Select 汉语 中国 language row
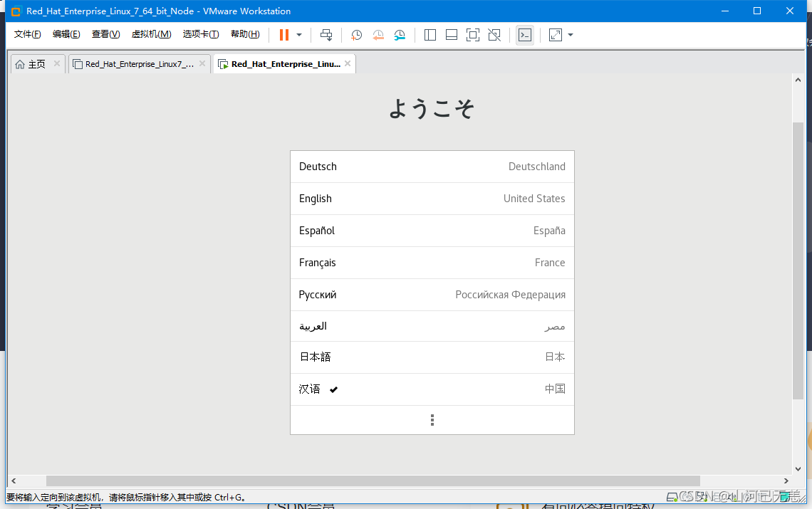This screenshot has width=812, height=509. [432, 389]
